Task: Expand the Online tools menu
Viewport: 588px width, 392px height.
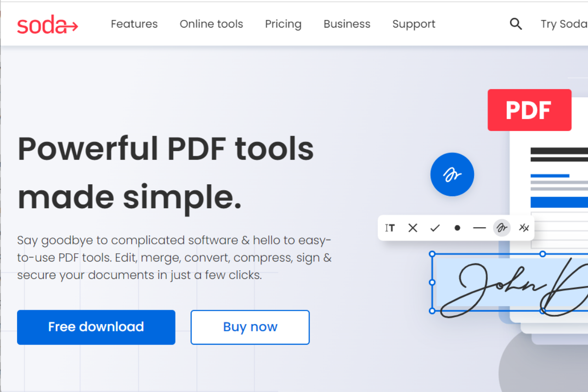Action: tap(211, 24)
